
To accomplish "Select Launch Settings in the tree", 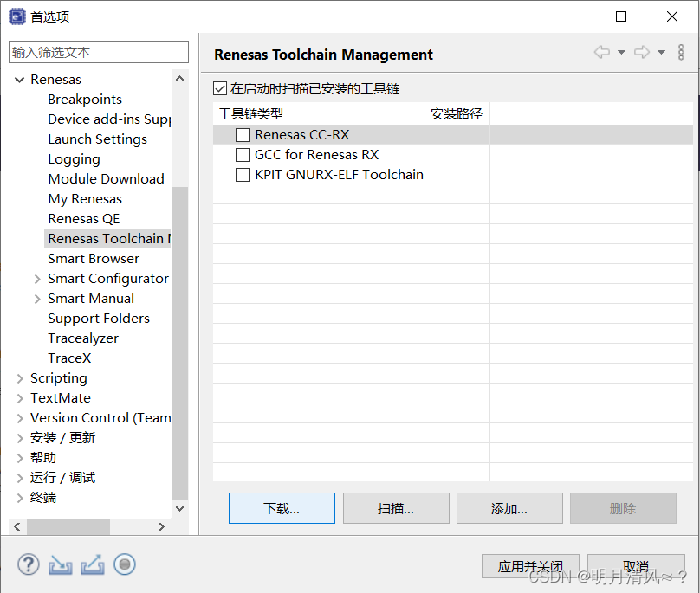I will [97, 139].
